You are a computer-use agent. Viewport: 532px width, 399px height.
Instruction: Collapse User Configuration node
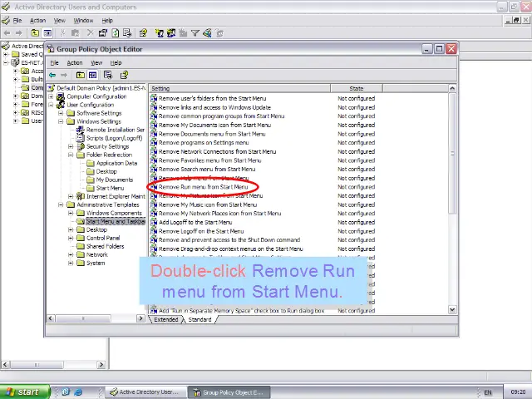51,105
